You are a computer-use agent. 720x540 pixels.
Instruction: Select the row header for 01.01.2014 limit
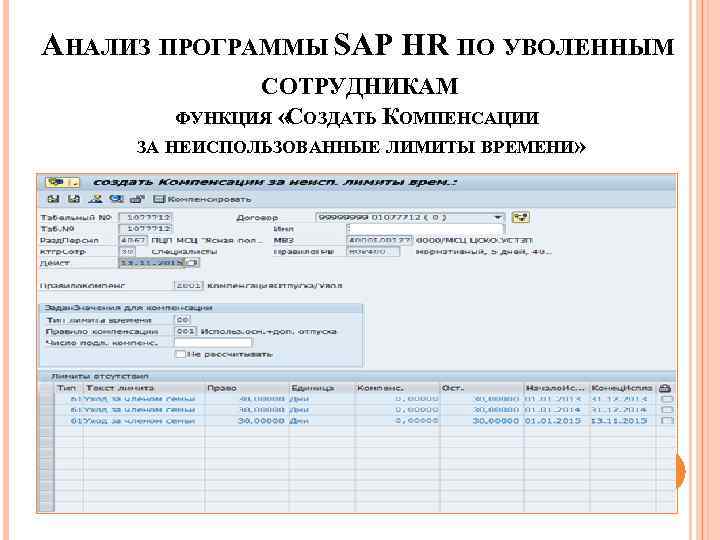[x=46, y=410]
